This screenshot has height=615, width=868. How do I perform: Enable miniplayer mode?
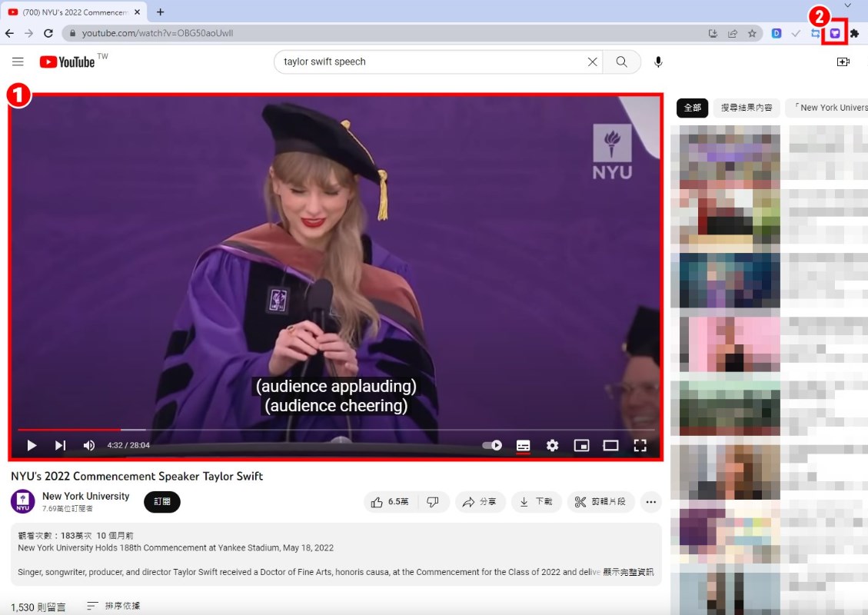[x=581, y=445]
